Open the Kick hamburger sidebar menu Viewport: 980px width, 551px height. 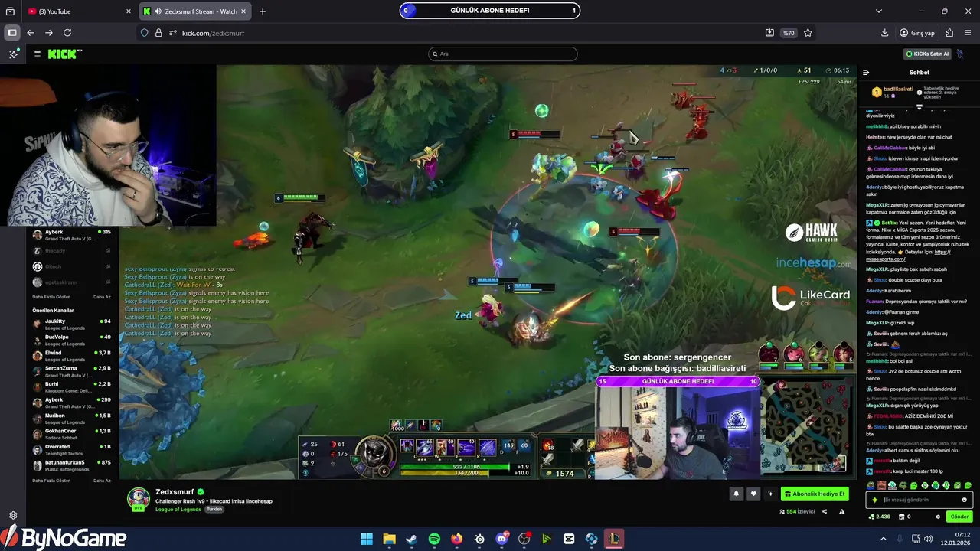tap(37, 54)
